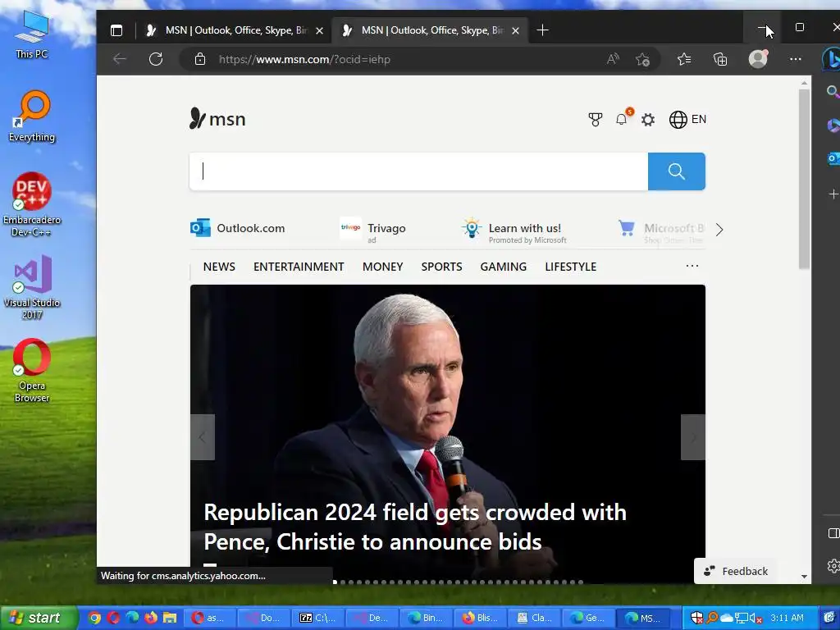
Task: Click the address bar URL
Action: 304,59
